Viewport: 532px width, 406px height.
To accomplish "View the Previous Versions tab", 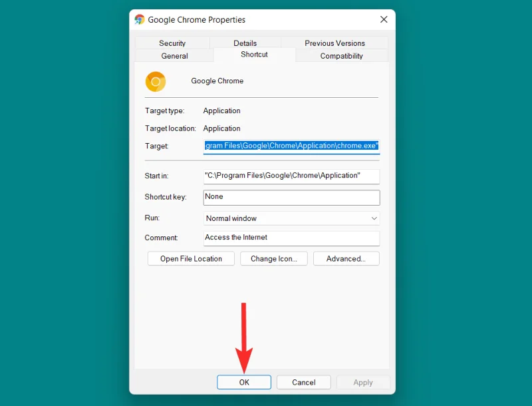I will 334,43.
